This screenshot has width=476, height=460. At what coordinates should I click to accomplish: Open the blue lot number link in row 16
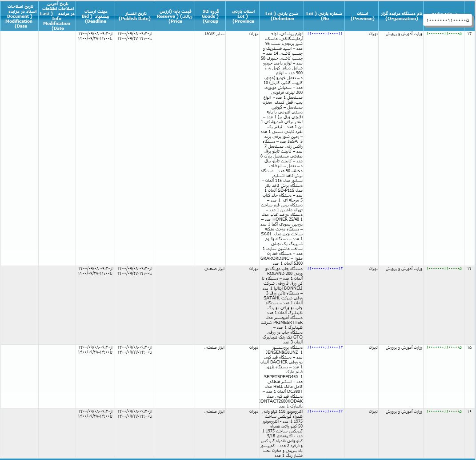coord(325,412)
